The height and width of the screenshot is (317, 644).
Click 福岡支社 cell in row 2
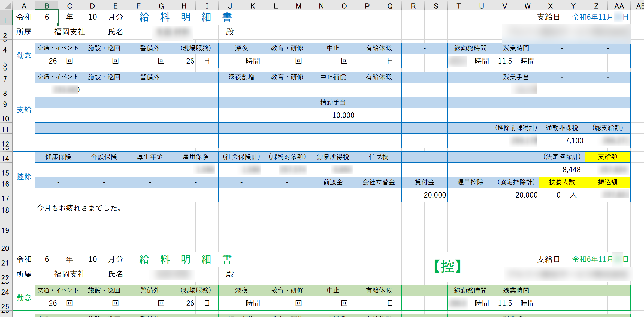69,32
